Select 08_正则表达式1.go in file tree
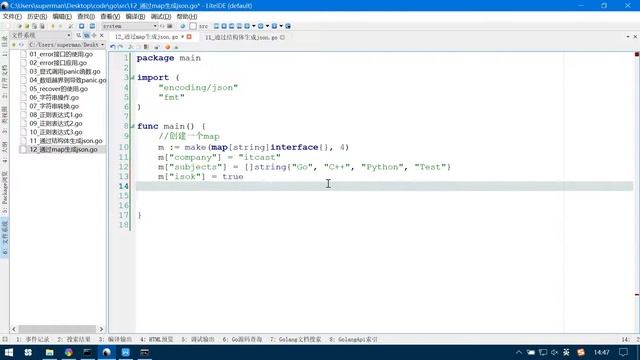 [x=56, y=115]
